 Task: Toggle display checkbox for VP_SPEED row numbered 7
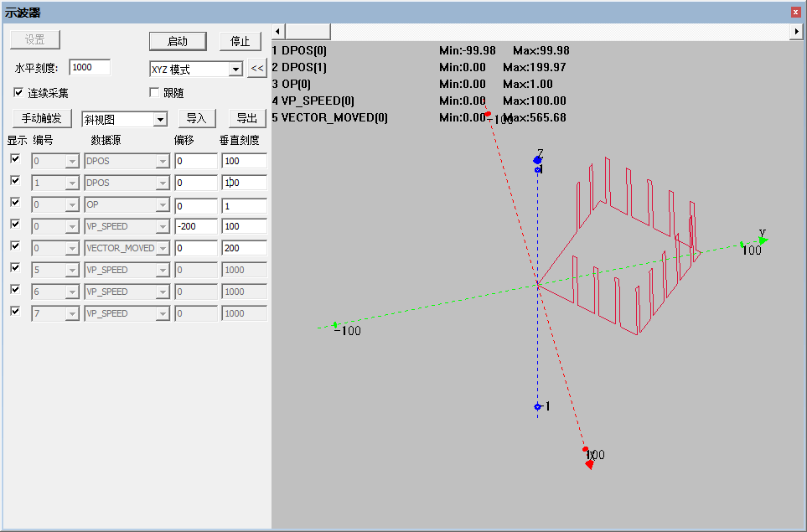point(15,312)
